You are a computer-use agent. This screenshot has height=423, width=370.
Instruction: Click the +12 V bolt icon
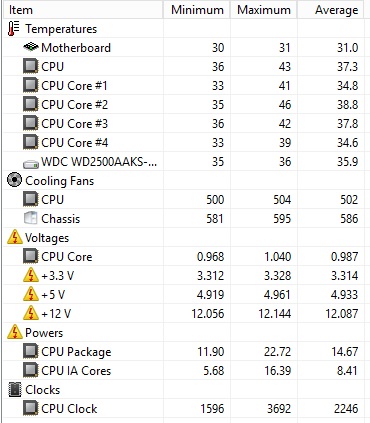(31, 313)
